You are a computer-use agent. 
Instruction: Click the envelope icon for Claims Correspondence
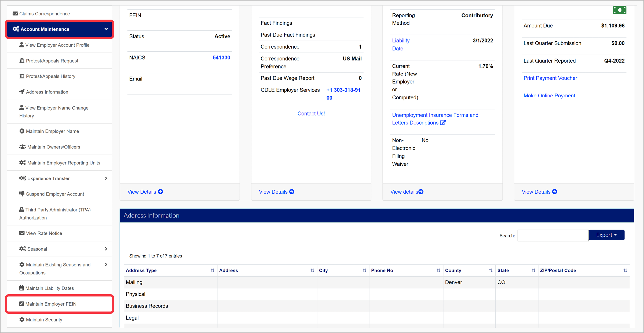pos(15,13)
